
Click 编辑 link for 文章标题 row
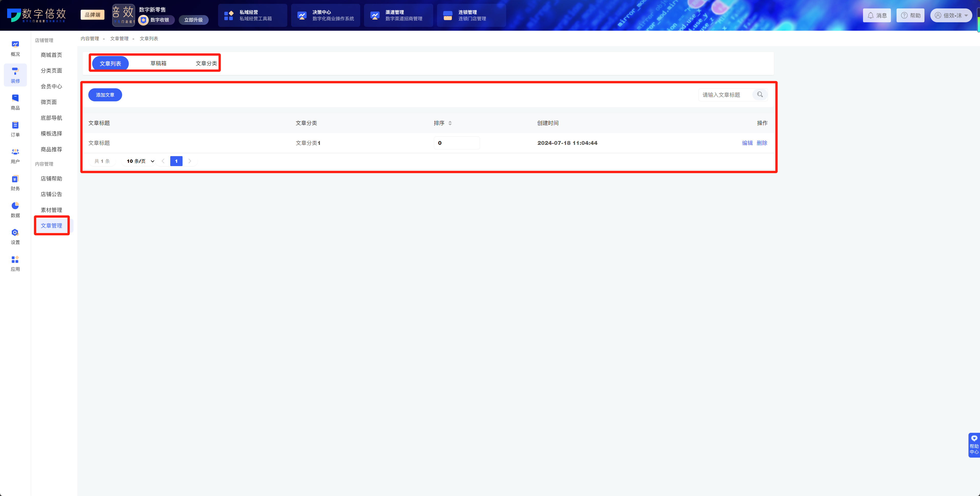[x=747, y=143]
